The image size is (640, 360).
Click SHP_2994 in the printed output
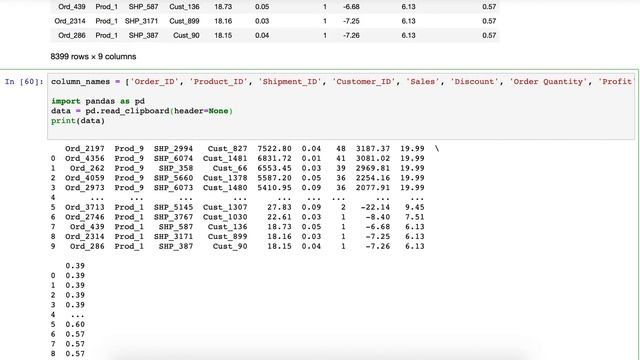click(x=173, y=149)
